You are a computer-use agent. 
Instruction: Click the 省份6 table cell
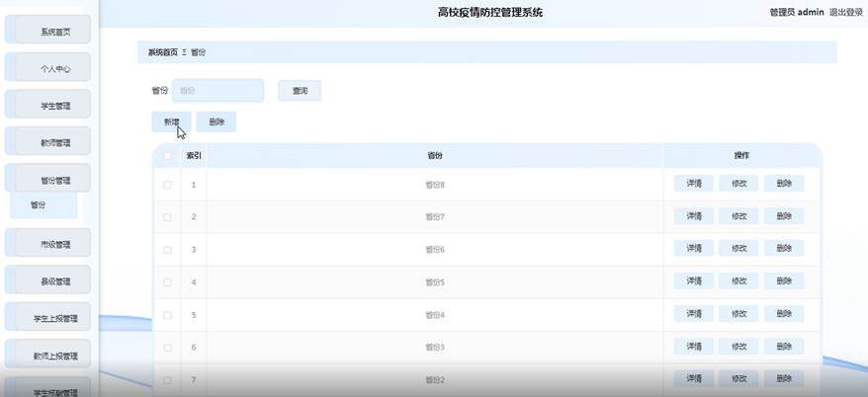pos(435,250)
